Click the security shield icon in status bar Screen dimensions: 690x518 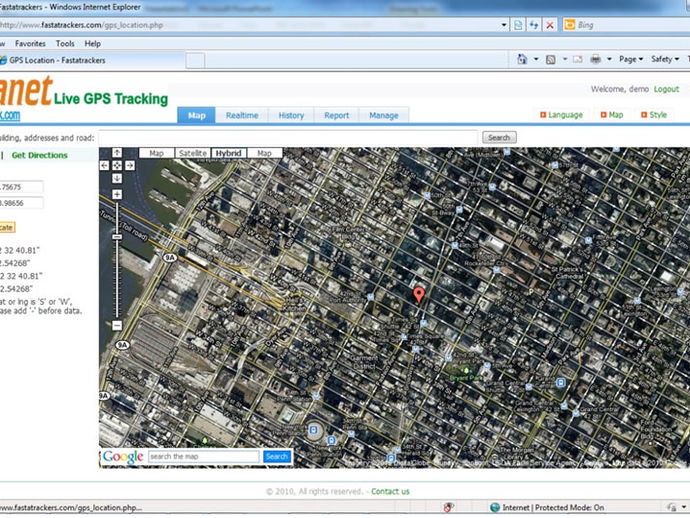click(448, 507)
